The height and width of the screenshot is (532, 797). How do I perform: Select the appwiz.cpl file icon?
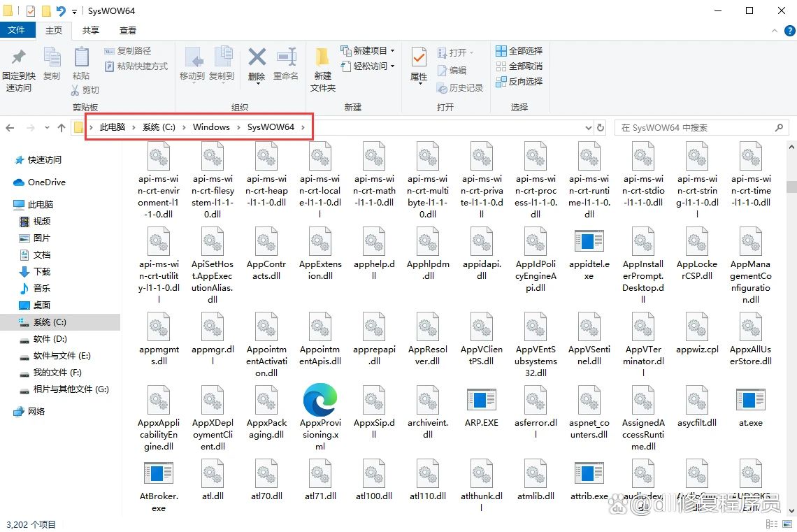tap(697, 326)
